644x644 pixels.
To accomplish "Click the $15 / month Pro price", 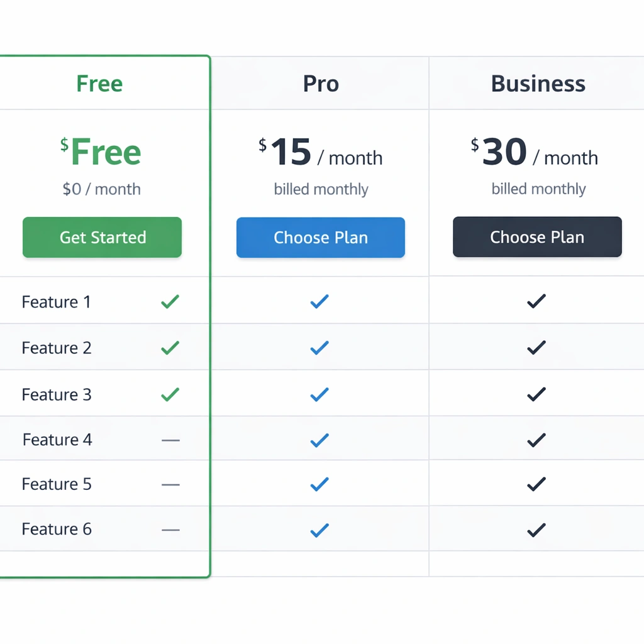I will (320, 153).
